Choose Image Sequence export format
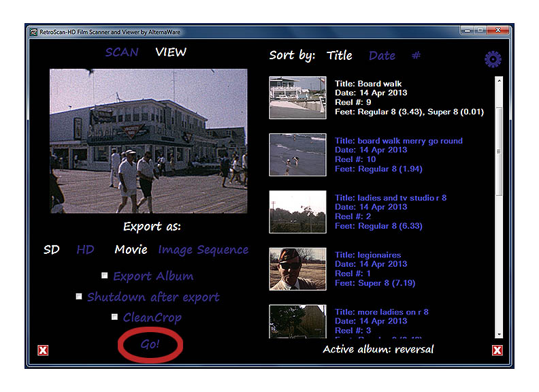Screen dimensions: 539x392 (x=203, y=250)
